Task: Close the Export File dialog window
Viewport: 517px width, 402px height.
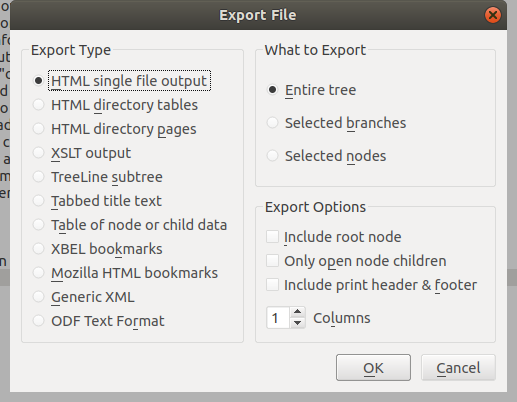Action: tap(493, 15)
